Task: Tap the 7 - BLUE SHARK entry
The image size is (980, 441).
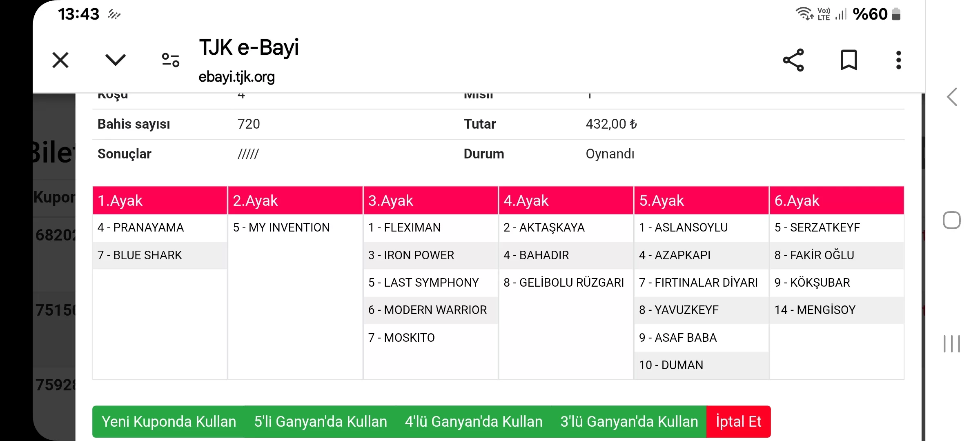Action: click(140, 255)
